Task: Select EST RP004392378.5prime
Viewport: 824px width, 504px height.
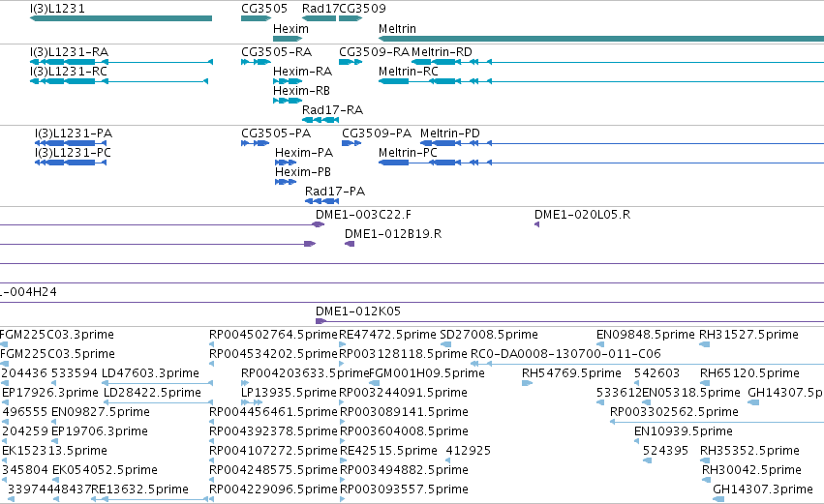Action: pos(273,431)
